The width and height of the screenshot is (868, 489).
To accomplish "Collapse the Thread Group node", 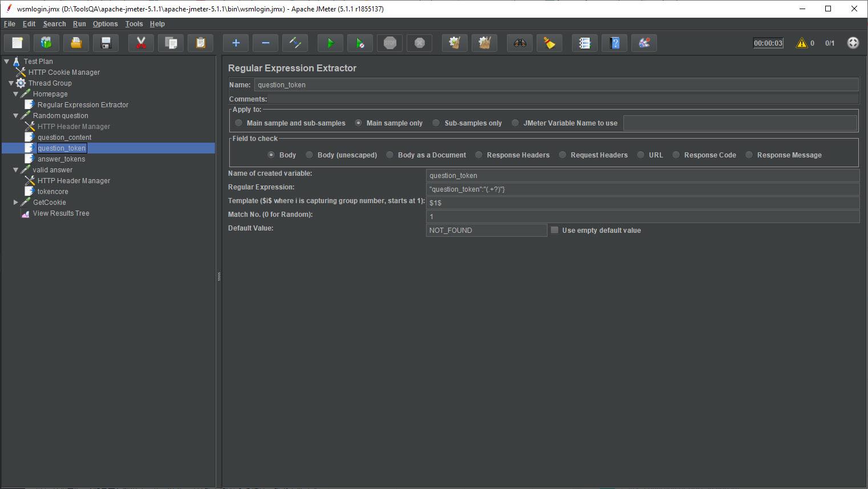I will (11, 83).
